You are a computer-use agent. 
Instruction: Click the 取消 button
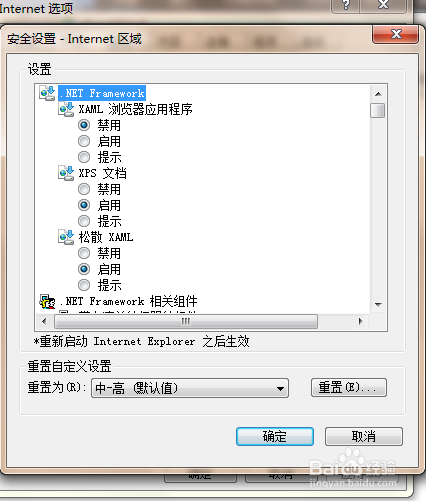364,436
